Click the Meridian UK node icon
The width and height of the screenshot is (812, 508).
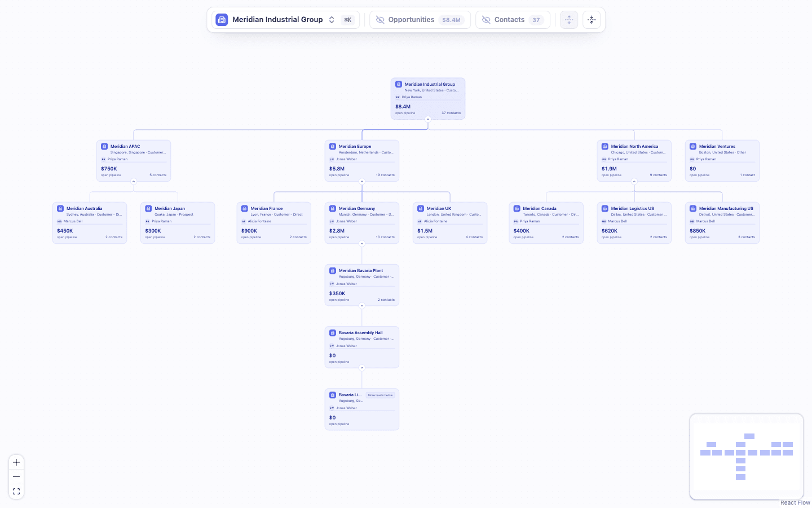tap(421, 208)
